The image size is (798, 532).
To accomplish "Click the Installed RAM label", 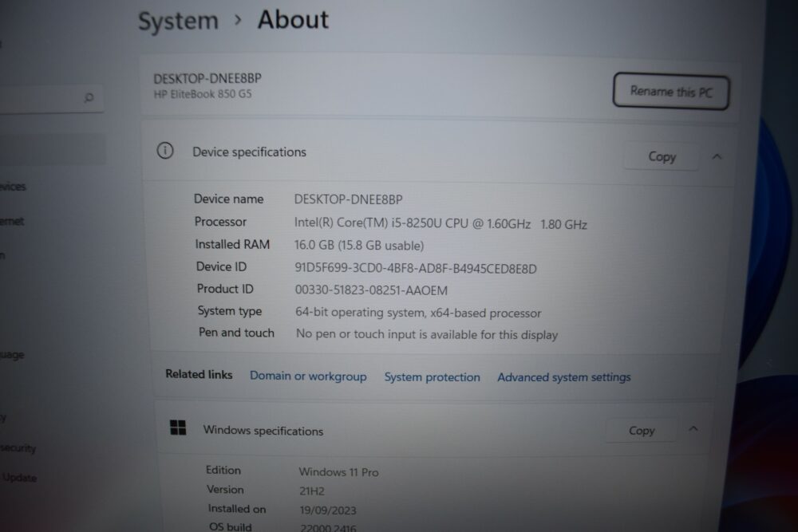I will 232,244.
